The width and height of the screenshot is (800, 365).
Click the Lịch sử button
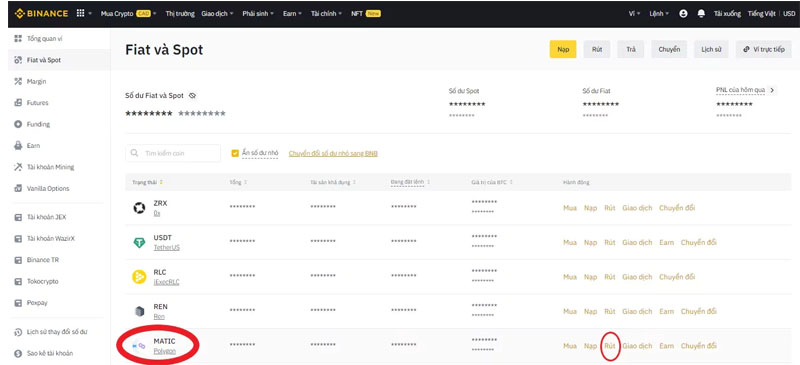point(711,50)
